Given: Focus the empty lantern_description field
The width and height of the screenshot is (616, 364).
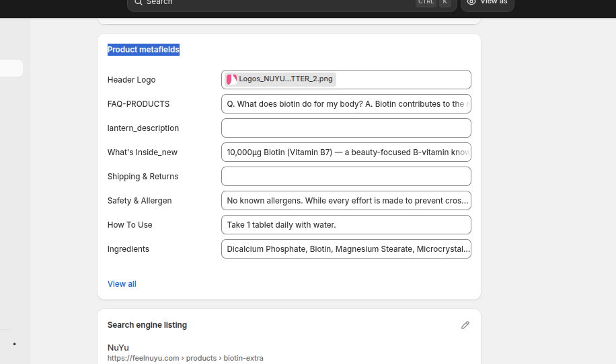Looking at the screenshot, I should click(x=346, y=128).
